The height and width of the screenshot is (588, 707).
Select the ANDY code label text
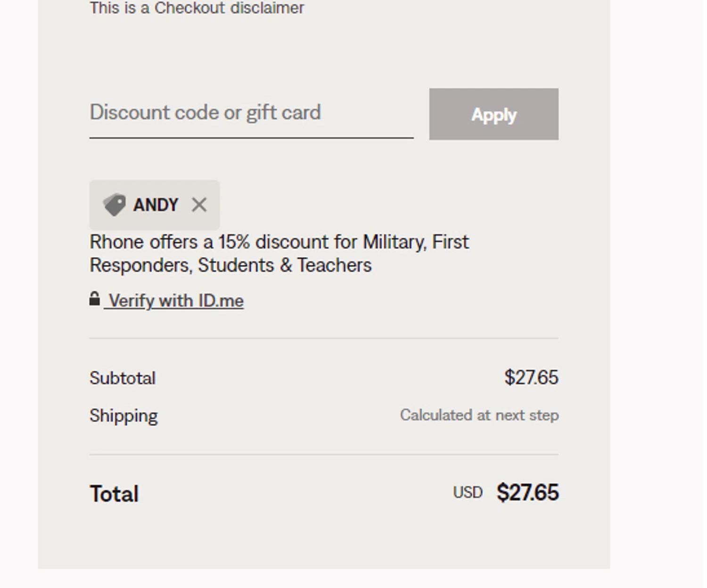point(156,205)
